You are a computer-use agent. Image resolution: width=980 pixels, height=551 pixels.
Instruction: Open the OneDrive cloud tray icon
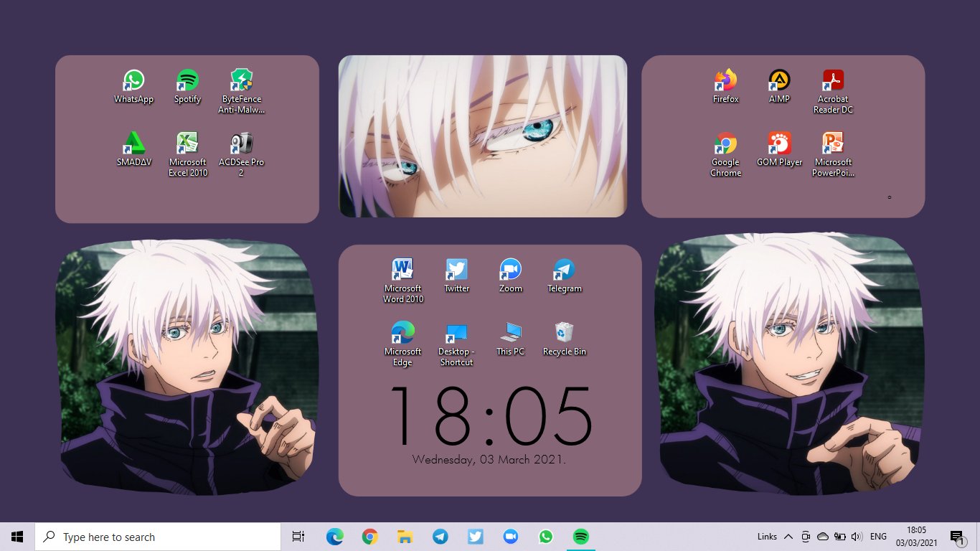coord(823,537)
